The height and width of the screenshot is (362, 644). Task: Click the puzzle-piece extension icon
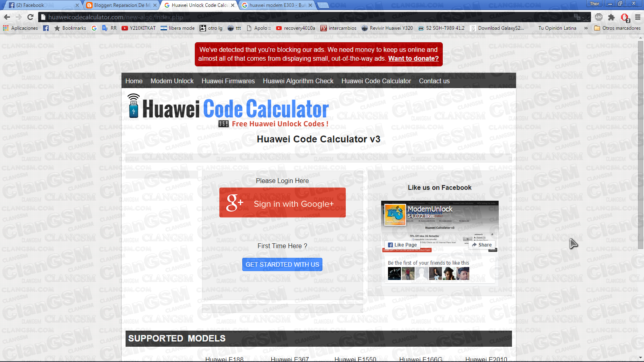tap(612, 17)
